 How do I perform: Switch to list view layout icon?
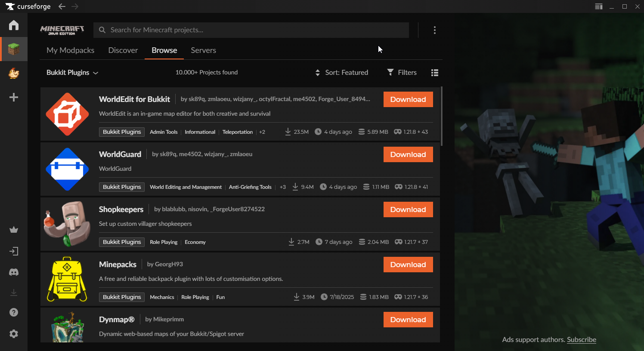point(435,73)
